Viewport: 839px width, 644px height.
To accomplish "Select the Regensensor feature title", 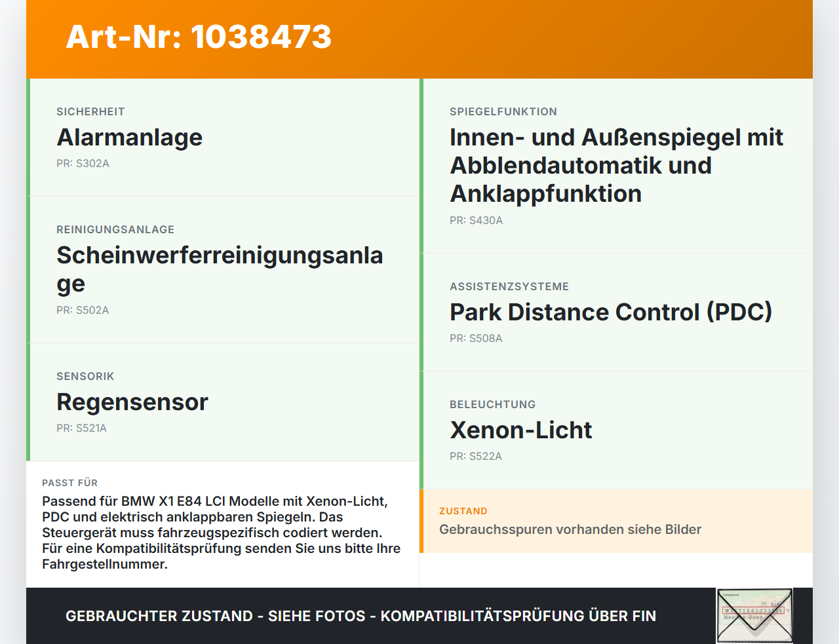I will coord(132,402).
